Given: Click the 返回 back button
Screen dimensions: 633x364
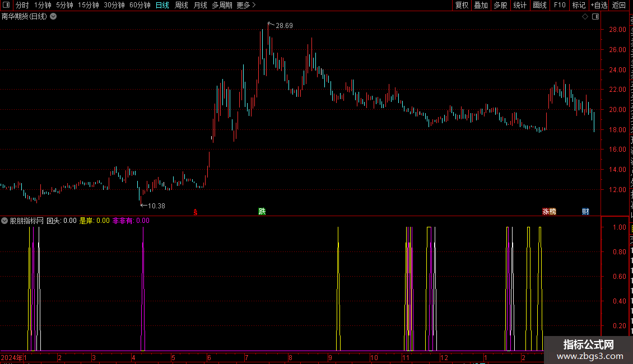Looking at the screenshot, I should [x=618, y=5].
